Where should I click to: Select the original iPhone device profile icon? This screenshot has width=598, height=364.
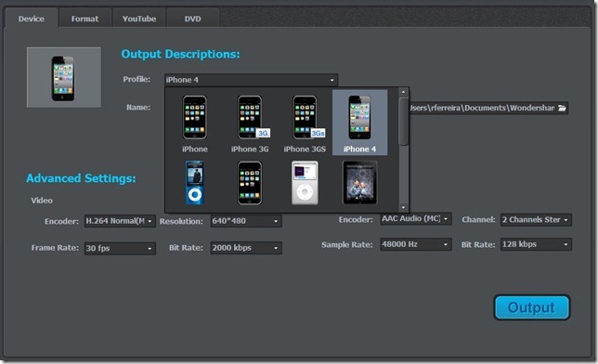coord(194,118)
